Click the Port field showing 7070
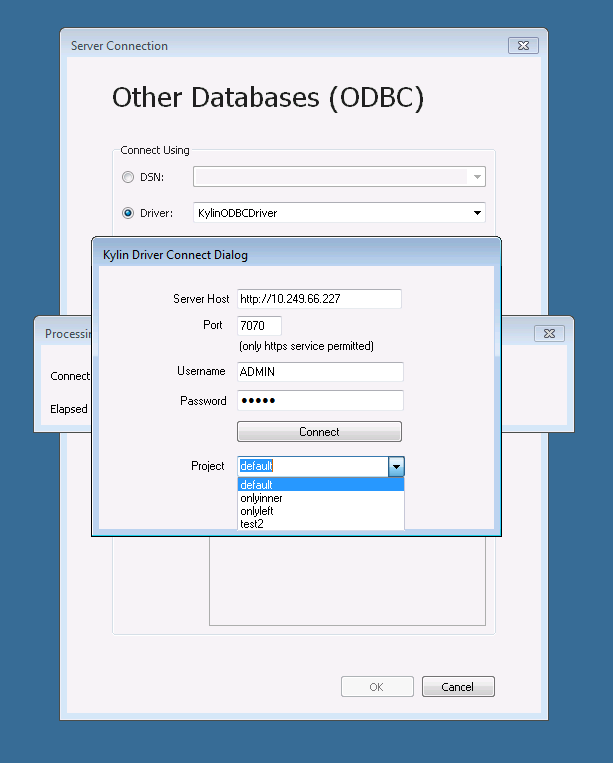Image resolution: width=613 pixels, height=763 pixels. coord(259,326)
